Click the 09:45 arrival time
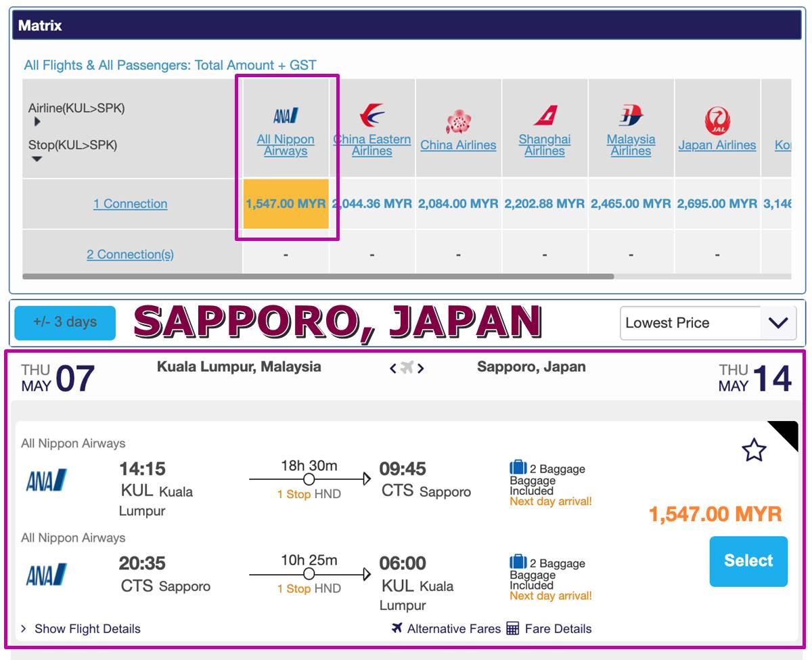 coord(403,468)
